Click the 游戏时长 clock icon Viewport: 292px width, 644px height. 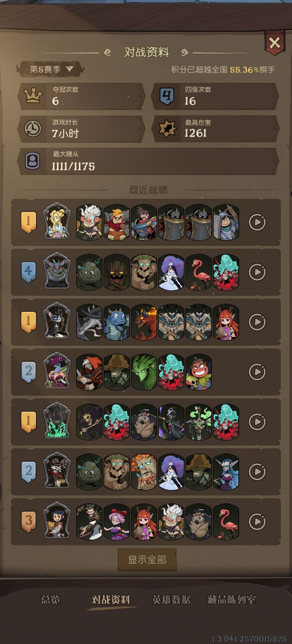coord(33,129)
